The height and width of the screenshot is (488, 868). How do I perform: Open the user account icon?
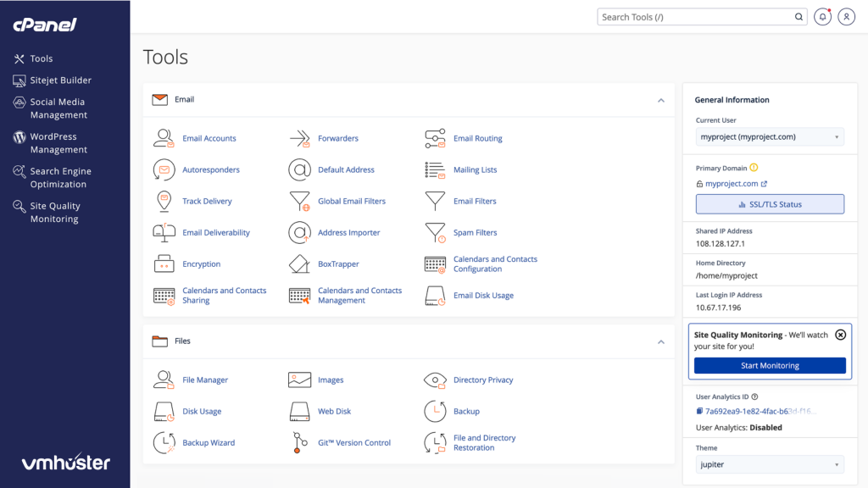click(x=846, y=17)
